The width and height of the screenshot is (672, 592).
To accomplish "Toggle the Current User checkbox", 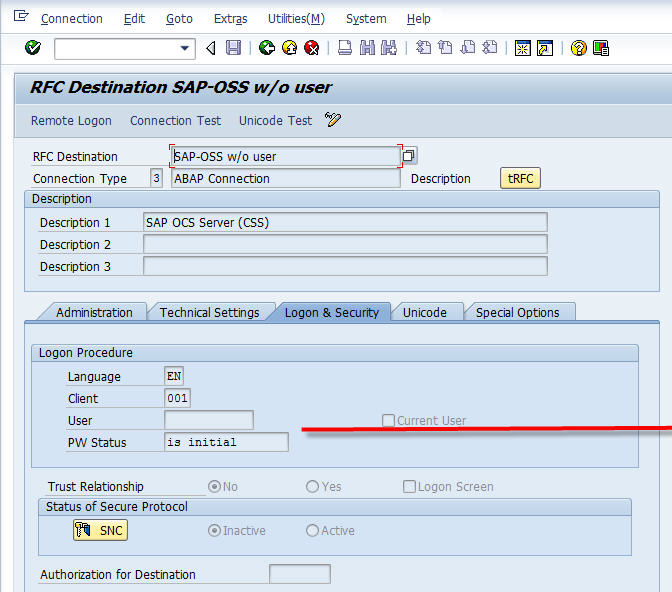I will (388, 420).
